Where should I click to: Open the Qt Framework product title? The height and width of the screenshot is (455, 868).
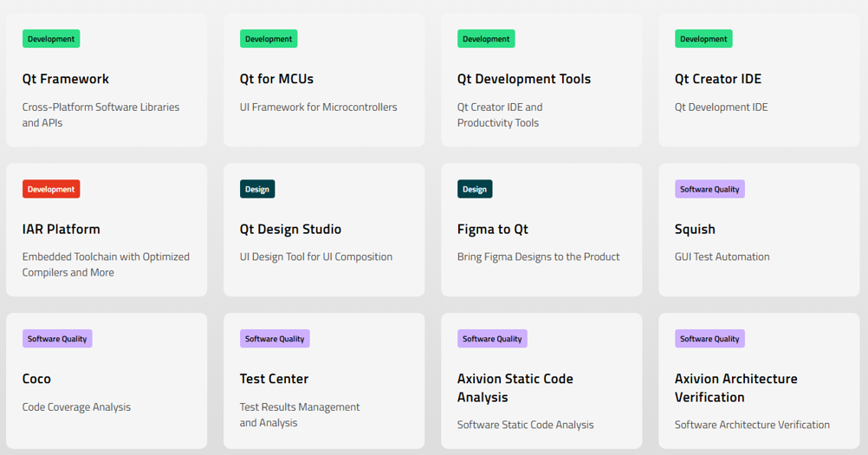tap(65, 79)
